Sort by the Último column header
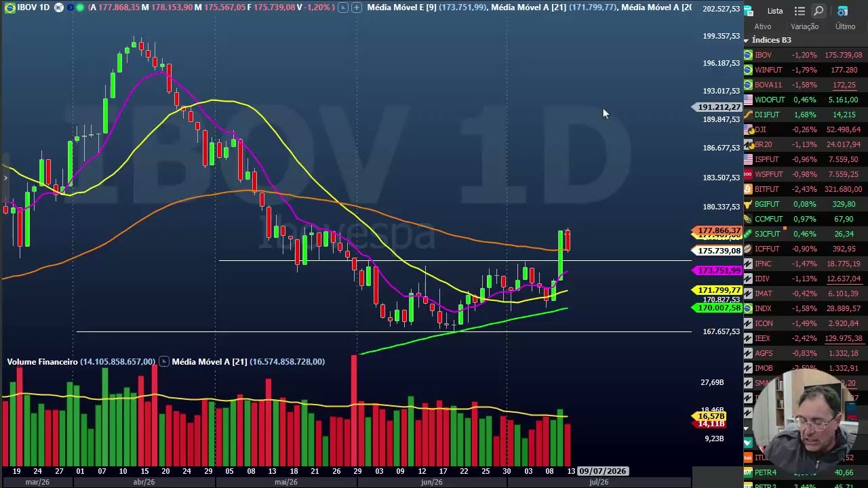 tap(845, 26)
